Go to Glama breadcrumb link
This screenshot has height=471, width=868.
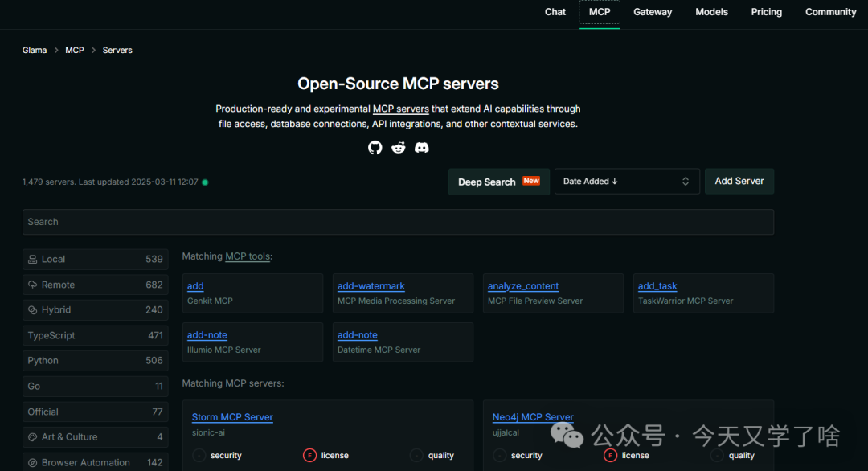(35, 51)
